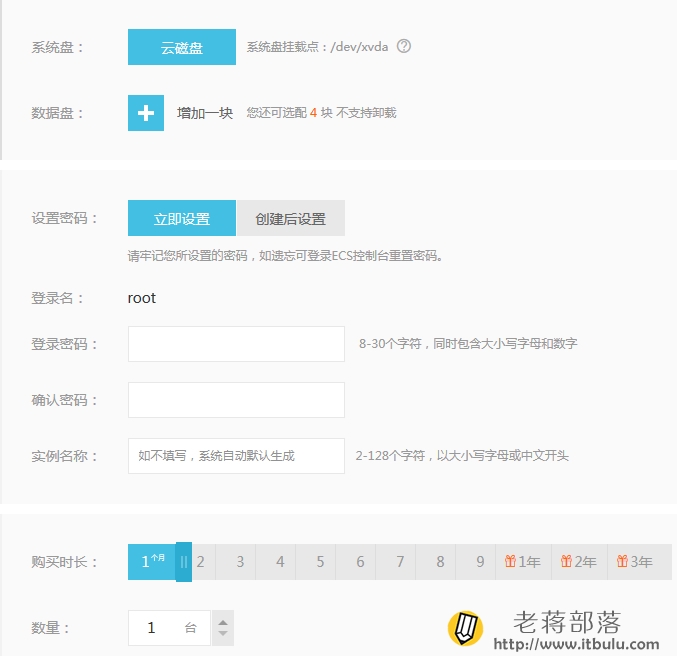Increase quantity with the up arrow
The height and width of the screenshot is (656, 677).
(223, 623)
